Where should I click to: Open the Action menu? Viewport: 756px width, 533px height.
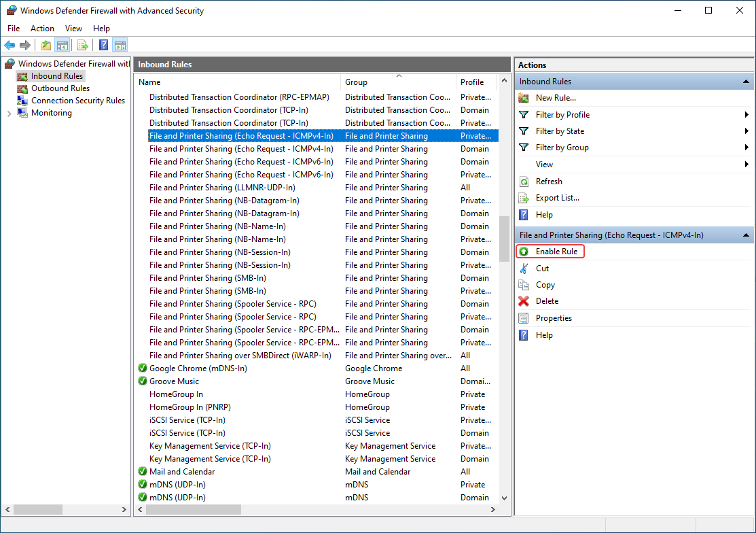click(42, 29)
